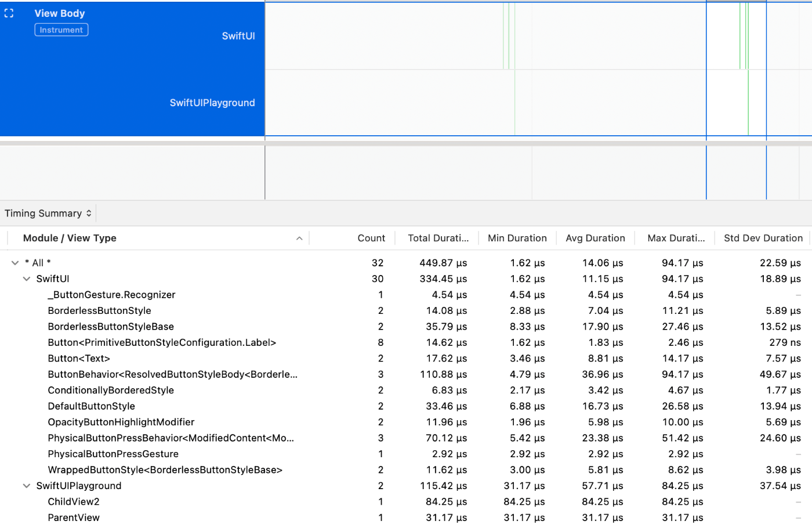Sort by Std Dev Duration column header
This screenshot has width=812, height=528.
click(x=763, y=238)
